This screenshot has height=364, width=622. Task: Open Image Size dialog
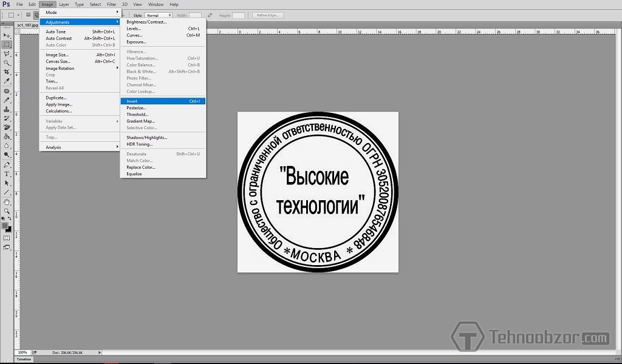(80, 55)
